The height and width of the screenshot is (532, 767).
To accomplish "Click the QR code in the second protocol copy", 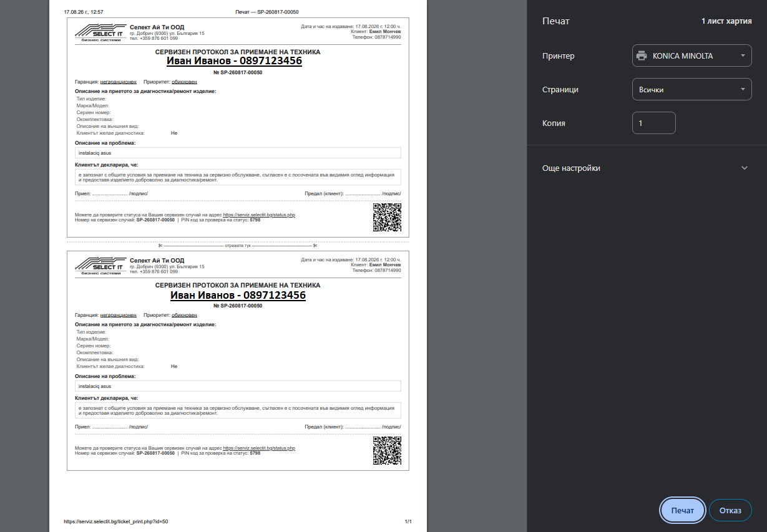I will tap(387, 450).
